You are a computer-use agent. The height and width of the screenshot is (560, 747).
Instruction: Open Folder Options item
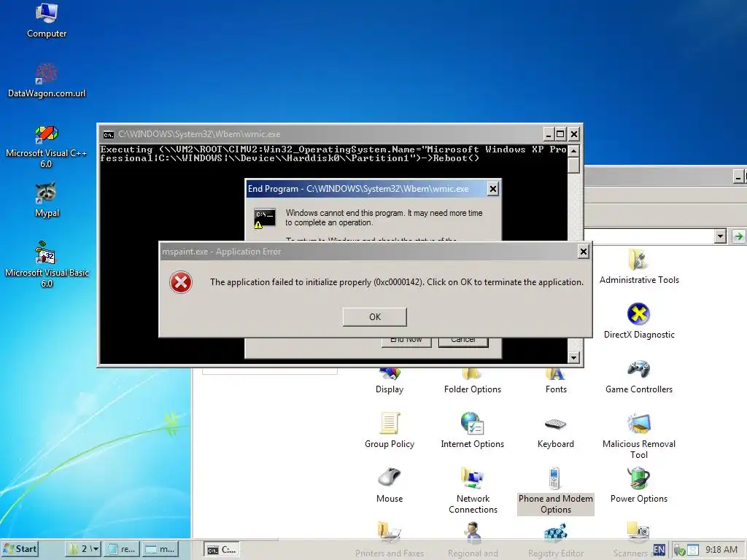click(472, 381)
